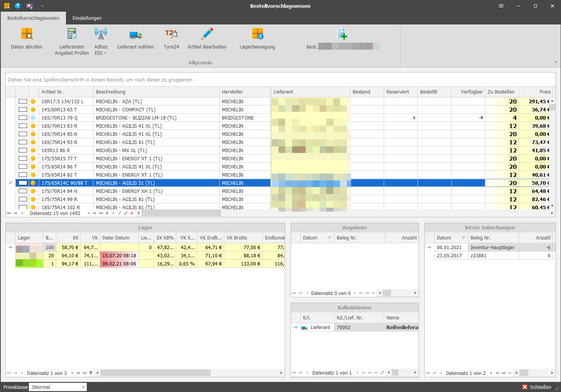Click red date cell 15.07.20 08:18

point(119,255)
